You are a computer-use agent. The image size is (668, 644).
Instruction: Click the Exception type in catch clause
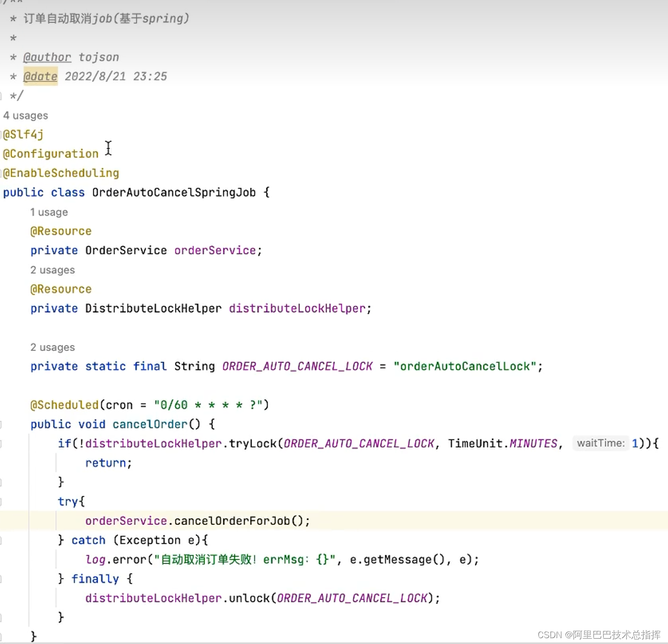click(150, 540)
